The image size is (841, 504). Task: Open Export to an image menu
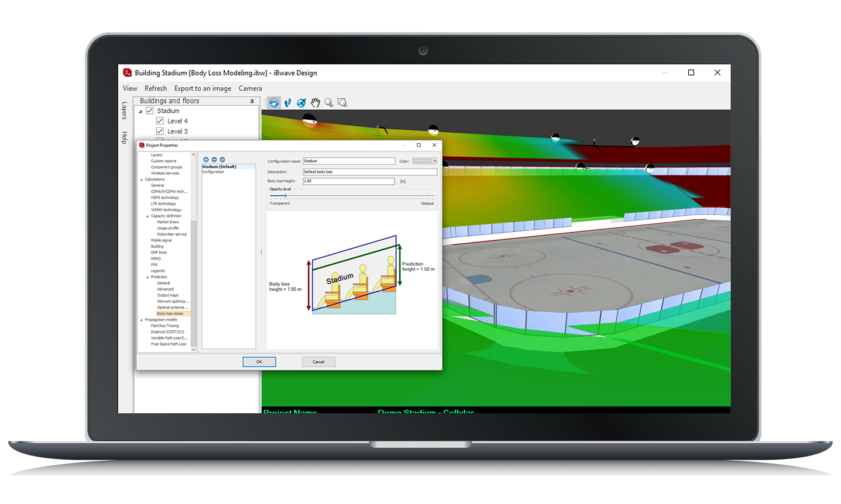point(202,88)
